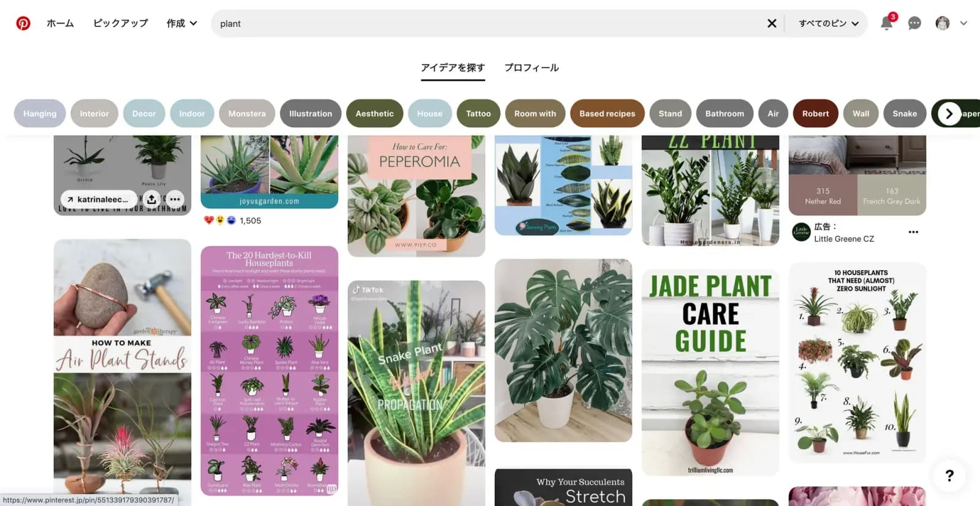Open the notifications bell

(886, 23)
